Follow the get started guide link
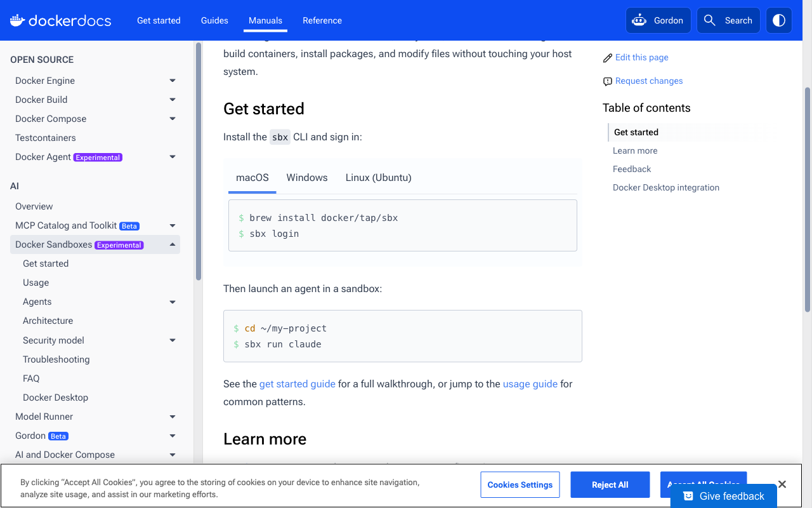 [x=297, y=384]
